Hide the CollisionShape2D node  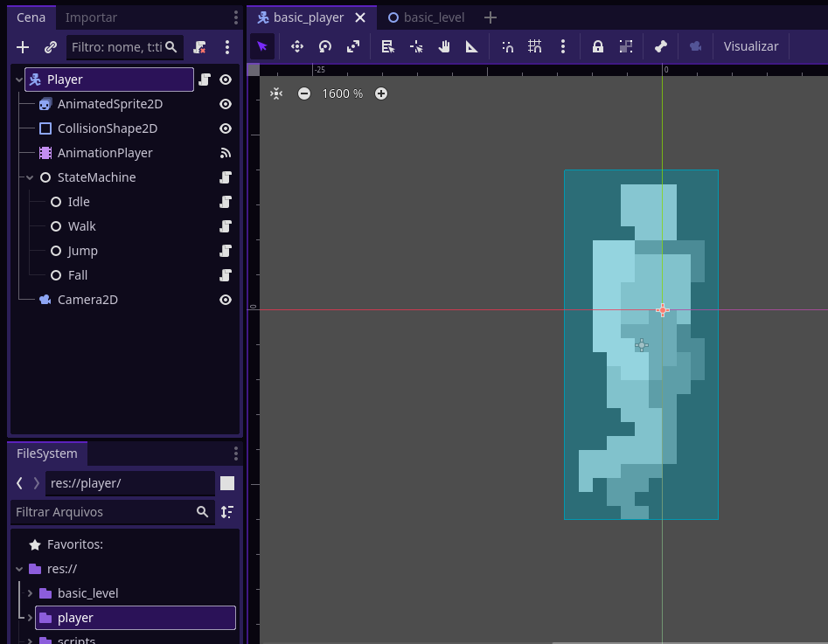point(226,128)
